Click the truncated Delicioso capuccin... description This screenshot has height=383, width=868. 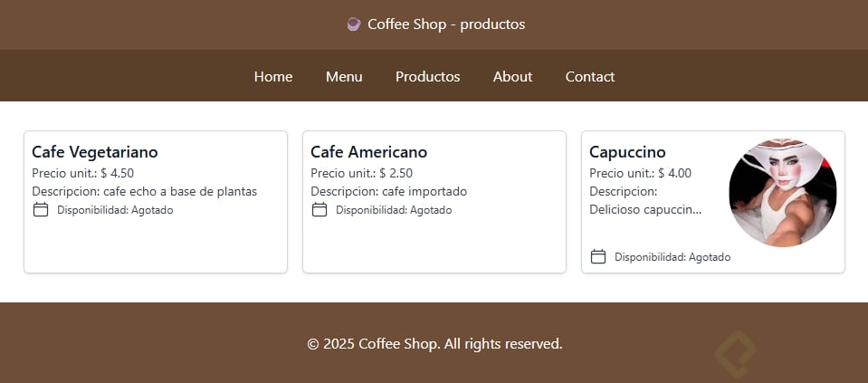[645, 210]
